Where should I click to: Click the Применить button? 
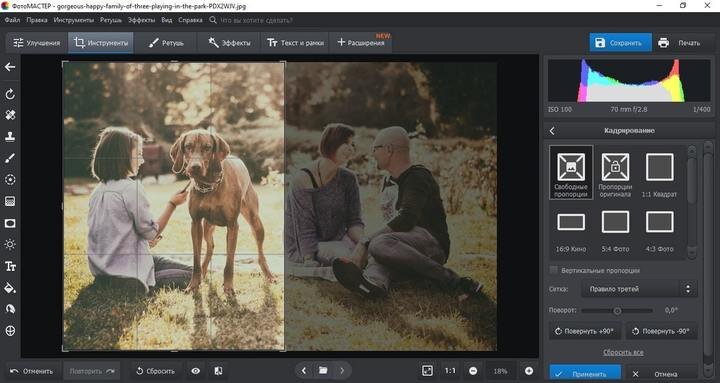coord(585,374)
